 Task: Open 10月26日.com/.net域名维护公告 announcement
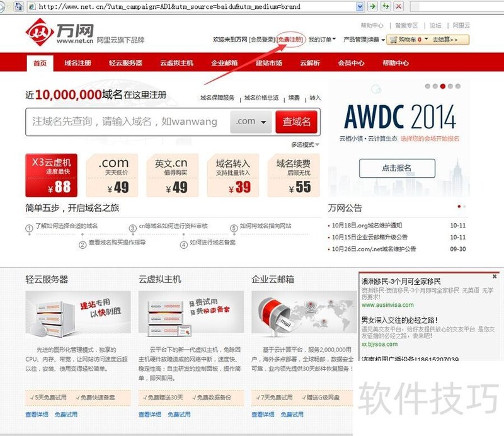click(x=374, y=250)
